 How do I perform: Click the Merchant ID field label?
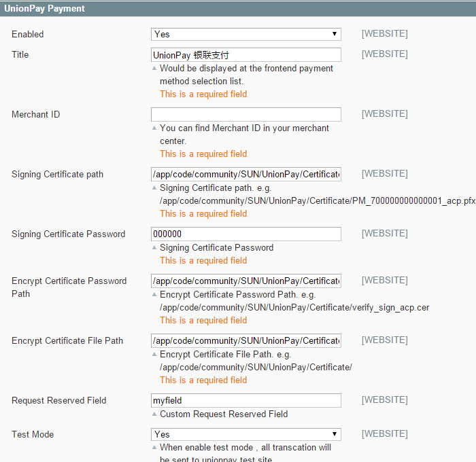tap(36, 114)
